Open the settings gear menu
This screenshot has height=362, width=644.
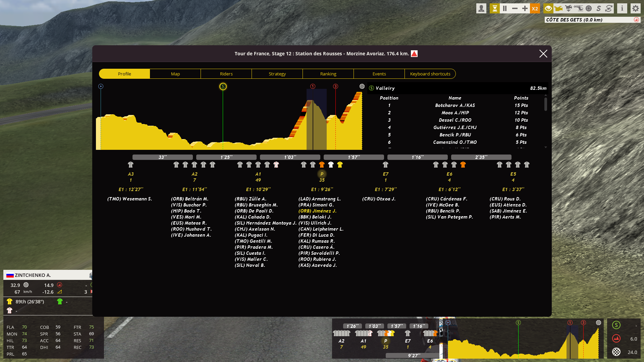coord(636,8)
